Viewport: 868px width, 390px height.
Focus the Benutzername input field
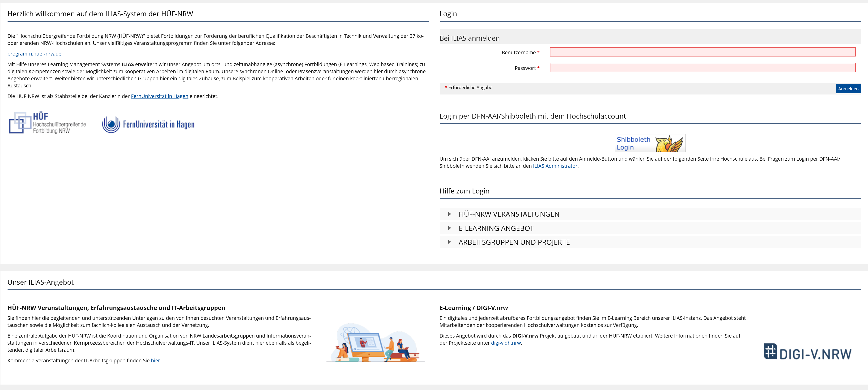pos(702,52)
